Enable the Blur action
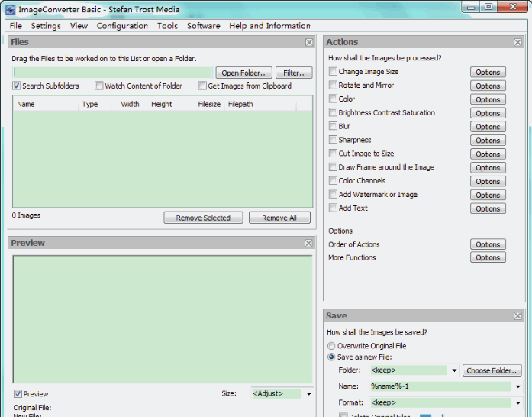This screenshot has width=532, height=417. pos(333,126)
